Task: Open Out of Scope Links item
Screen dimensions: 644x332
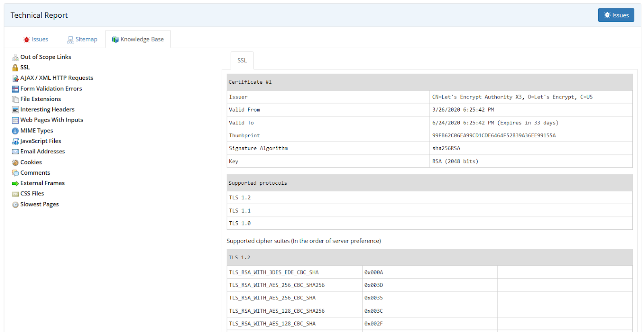Action: tap(45, 57)
